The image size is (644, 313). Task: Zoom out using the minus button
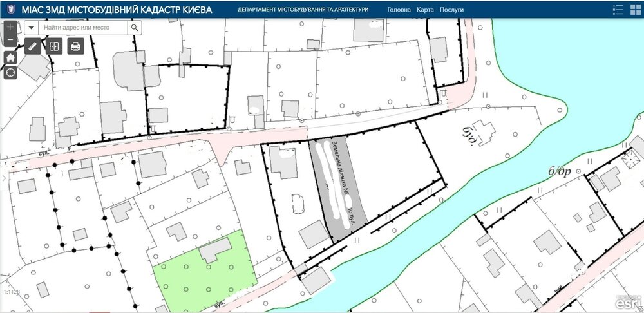click(10, 41)
